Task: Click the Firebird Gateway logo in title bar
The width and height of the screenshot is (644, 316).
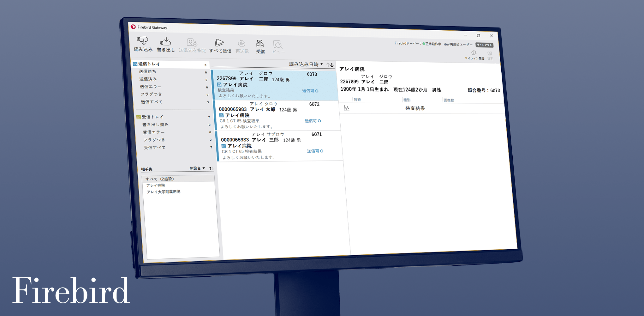Action: point(133,27)
